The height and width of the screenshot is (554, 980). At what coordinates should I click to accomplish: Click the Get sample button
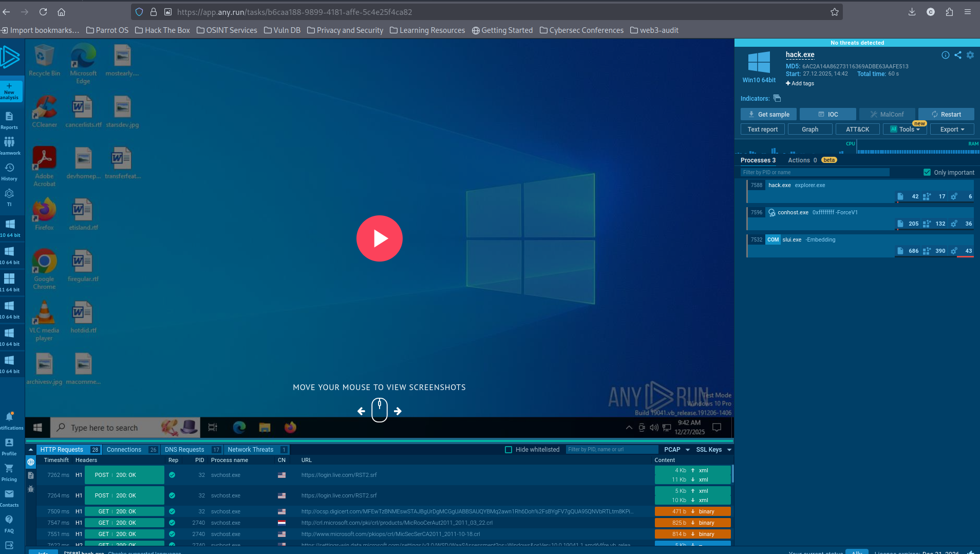pyautogui.click(x=768, y=115)
